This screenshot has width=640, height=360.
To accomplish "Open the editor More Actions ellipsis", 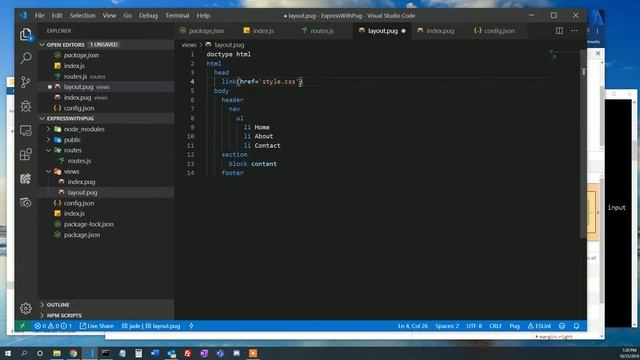I will tap(574, 31).
